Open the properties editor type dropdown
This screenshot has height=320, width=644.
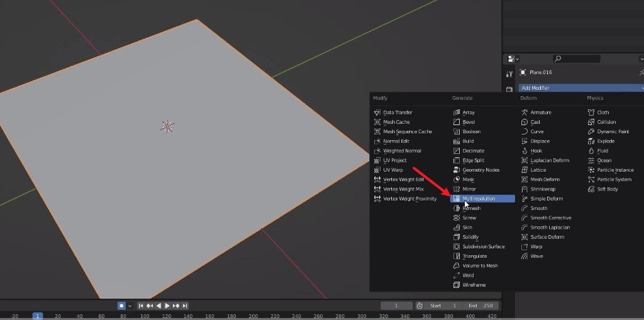click(513, 59)
